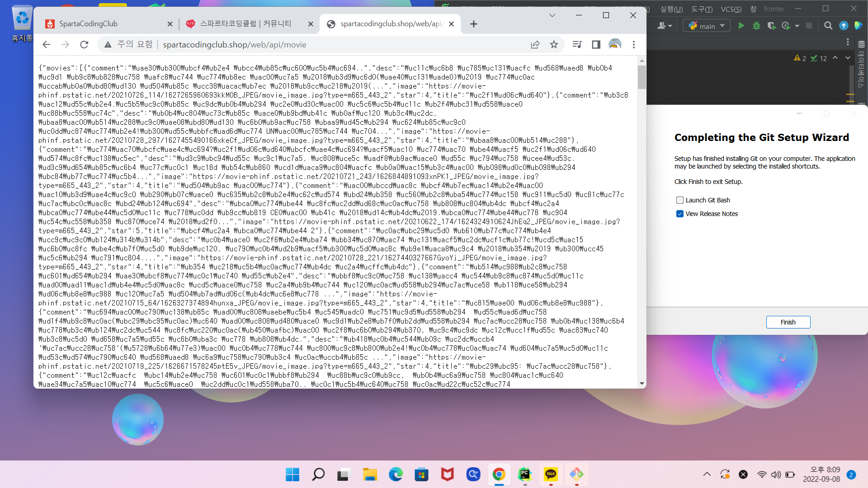The height and width of the screenshot is (488, 868).
Task: Open KakaoTalk from the taskbar
Action: click(551, 474)
